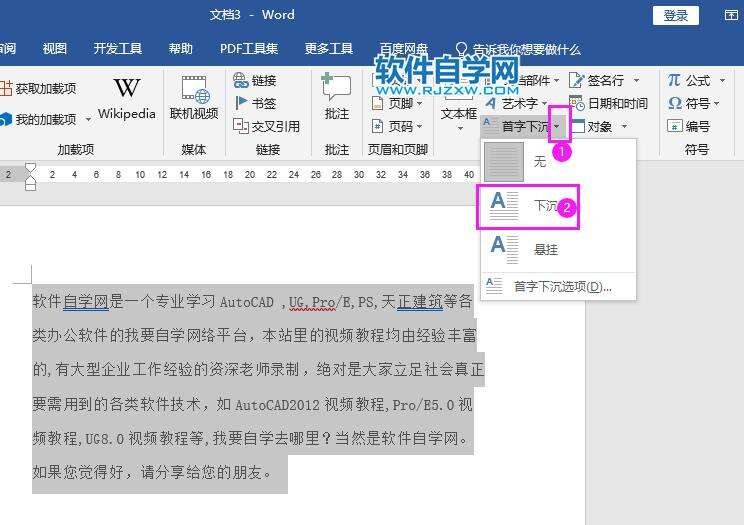Expand the 签名行 dropdown arrow
This screenshot has width=744, height=525.
point(636,80)
